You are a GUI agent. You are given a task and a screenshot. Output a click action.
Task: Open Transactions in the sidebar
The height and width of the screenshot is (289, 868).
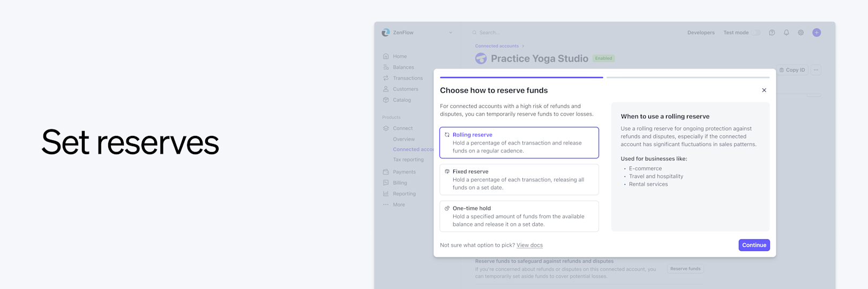[407, 78]
